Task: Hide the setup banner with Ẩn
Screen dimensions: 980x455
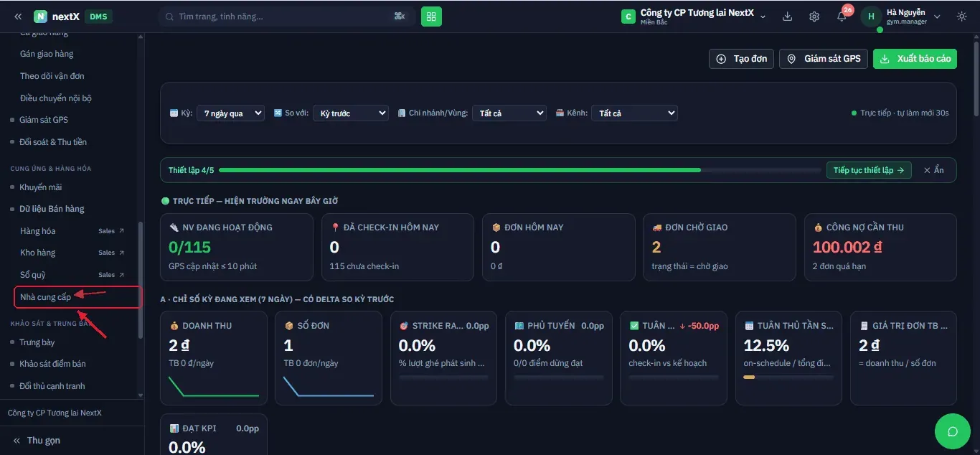Action: coord(933,170)
